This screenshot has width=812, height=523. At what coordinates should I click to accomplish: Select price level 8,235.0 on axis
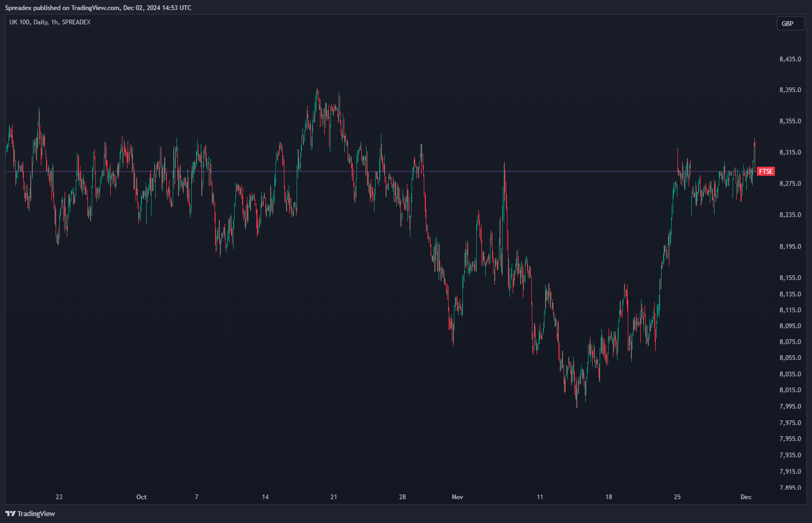point(790,215)
